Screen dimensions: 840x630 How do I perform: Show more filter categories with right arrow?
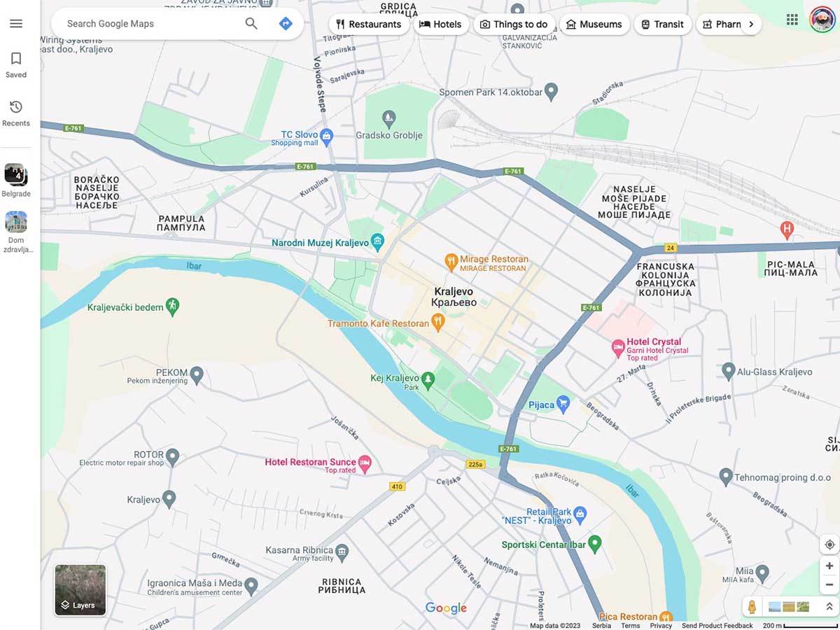752,24
